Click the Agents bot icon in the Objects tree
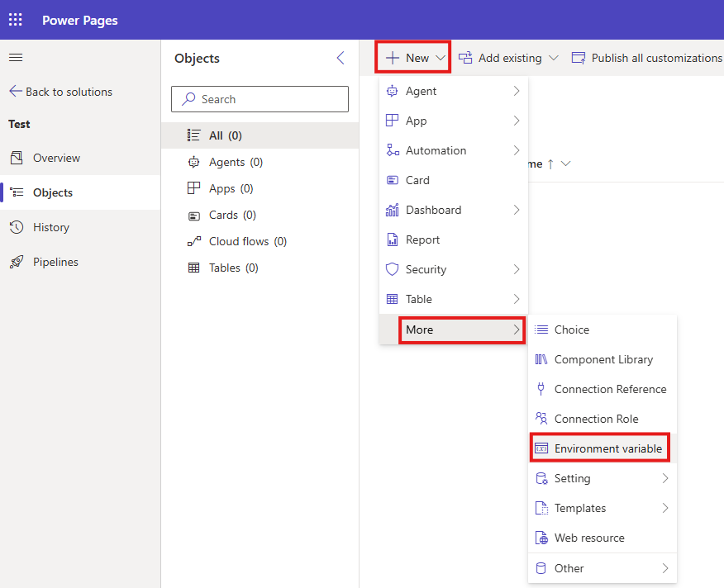Screen dimensions: 724x588 [x=193, y=162]
